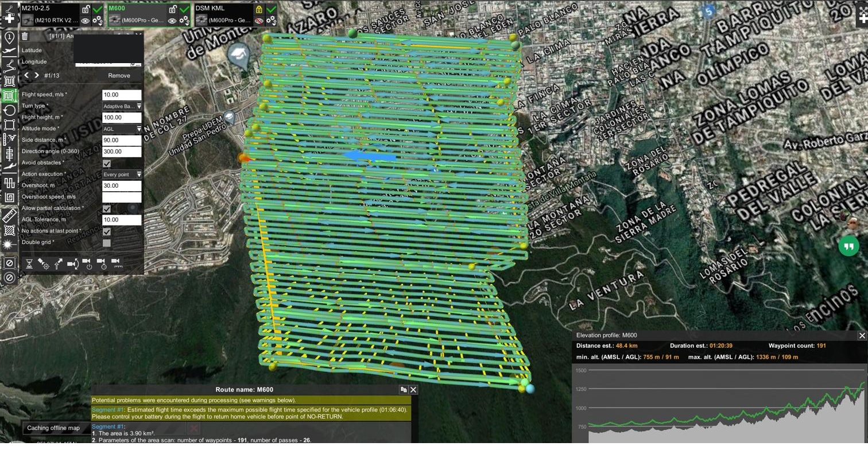Uncheck No actions at last point

pyautogui.click(x=106, y=231)
